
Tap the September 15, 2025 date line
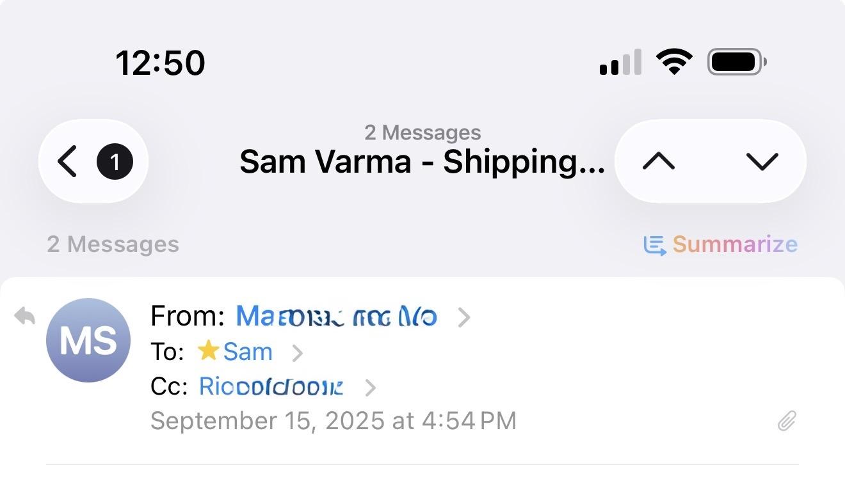click(x=333, y=421)
